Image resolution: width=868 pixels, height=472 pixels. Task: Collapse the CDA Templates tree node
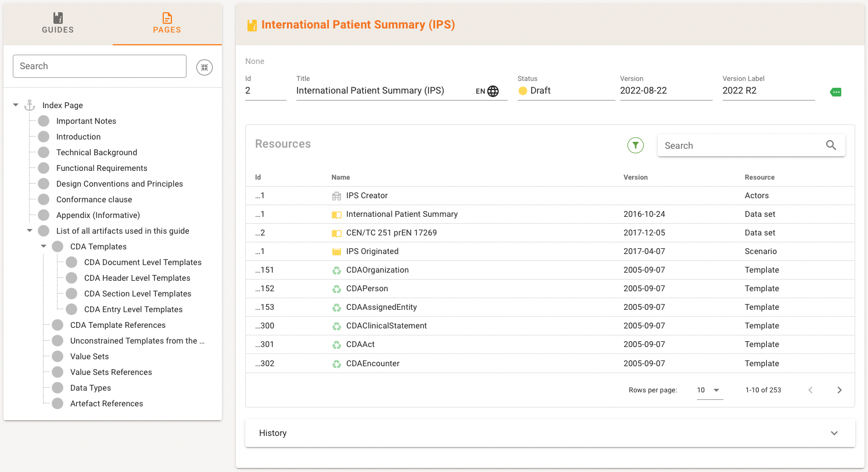tap(44, 246)
